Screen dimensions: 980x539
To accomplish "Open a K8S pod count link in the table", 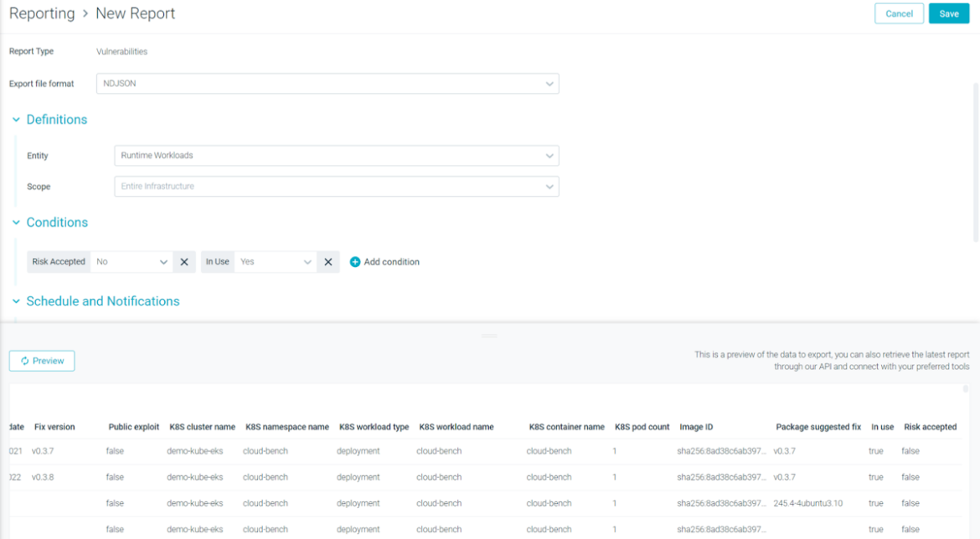I will [615, 450].
